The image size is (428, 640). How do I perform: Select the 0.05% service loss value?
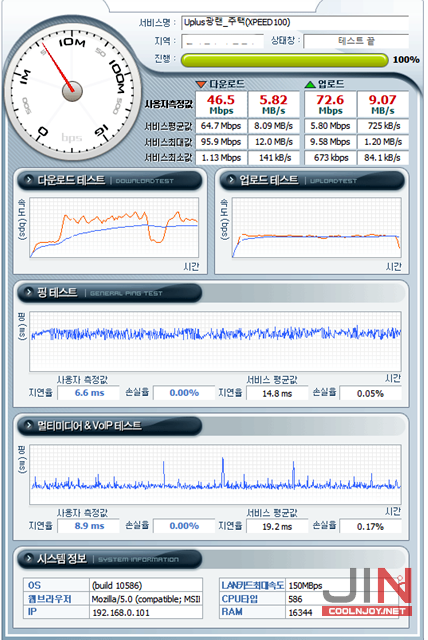(370, 393)
